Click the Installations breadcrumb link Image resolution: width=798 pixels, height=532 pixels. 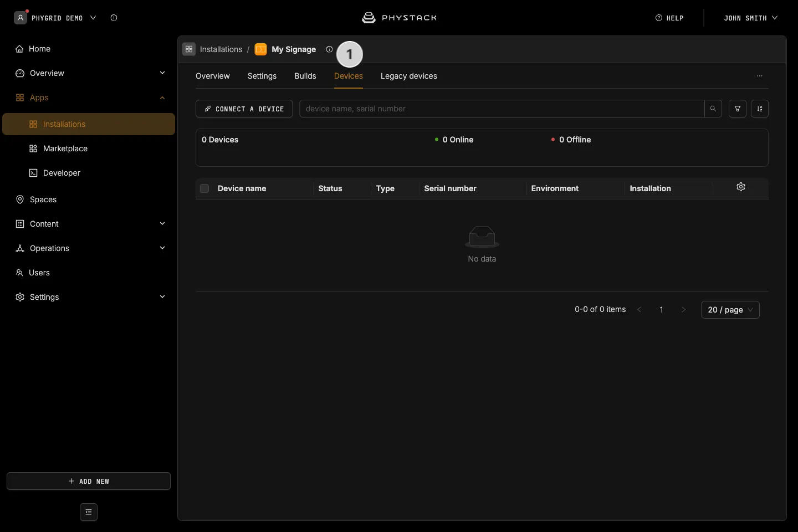coord(221,49)
